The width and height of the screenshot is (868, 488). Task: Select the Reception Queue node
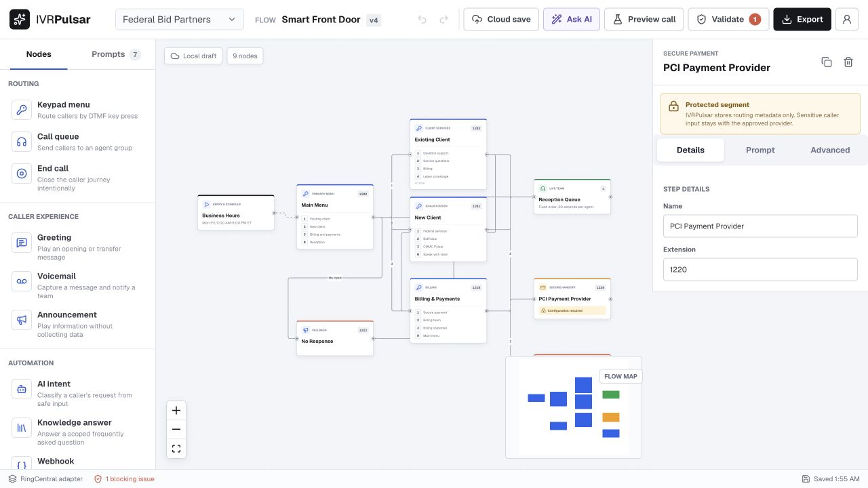coord(572,197)
